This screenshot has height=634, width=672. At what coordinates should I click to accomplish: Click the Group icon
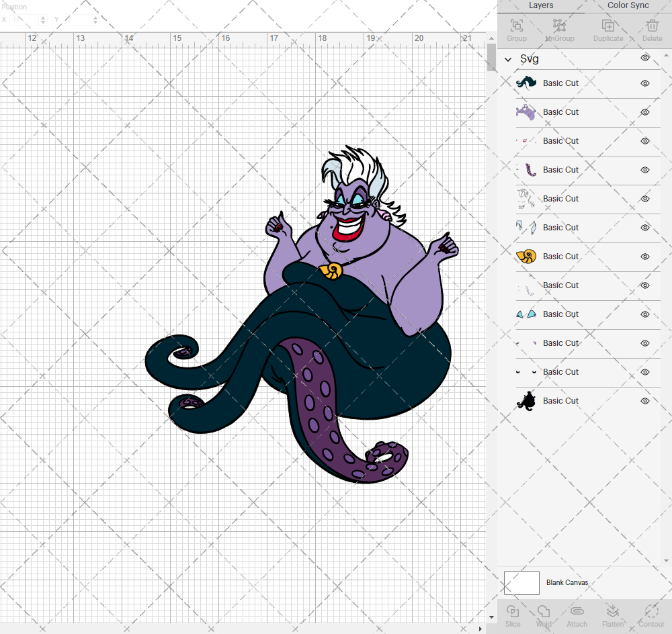coord(516,26)
